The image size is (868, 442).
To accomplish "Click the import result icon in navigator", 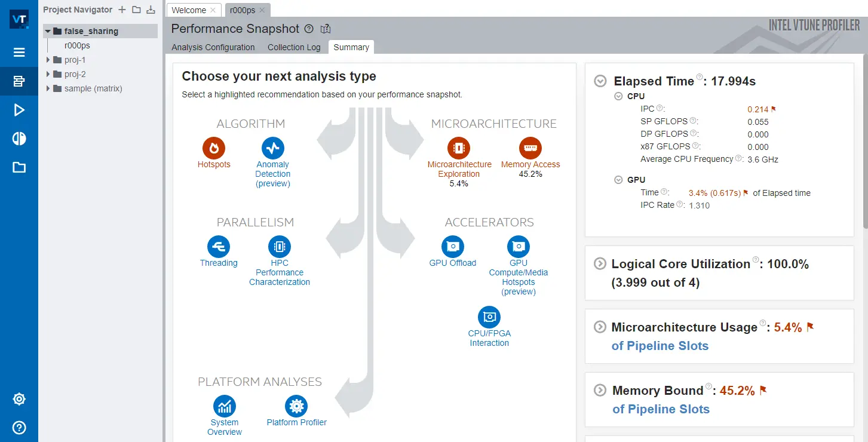I will point(151,10).
